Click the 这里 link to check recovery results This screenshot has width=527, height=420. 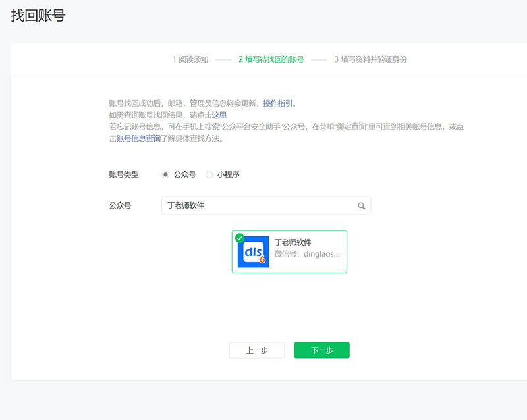219,115
